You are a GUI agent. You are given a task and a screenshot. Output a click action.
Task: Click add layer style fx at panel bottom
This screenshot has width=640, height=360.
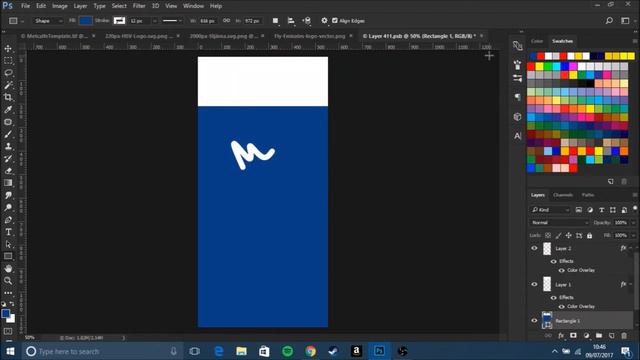click(561, 336)
